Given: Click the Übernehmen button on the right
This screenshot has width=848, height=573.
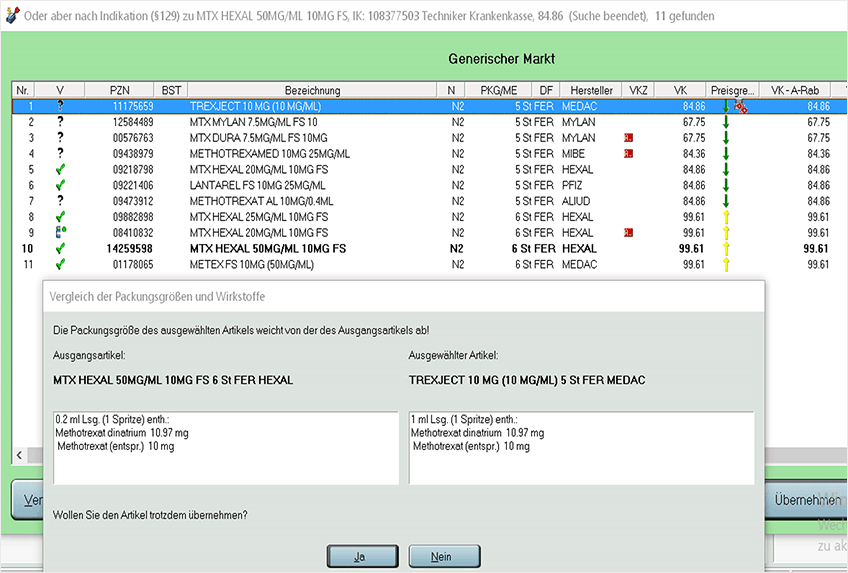Looking at the screenshot, I should pos(806,499).
